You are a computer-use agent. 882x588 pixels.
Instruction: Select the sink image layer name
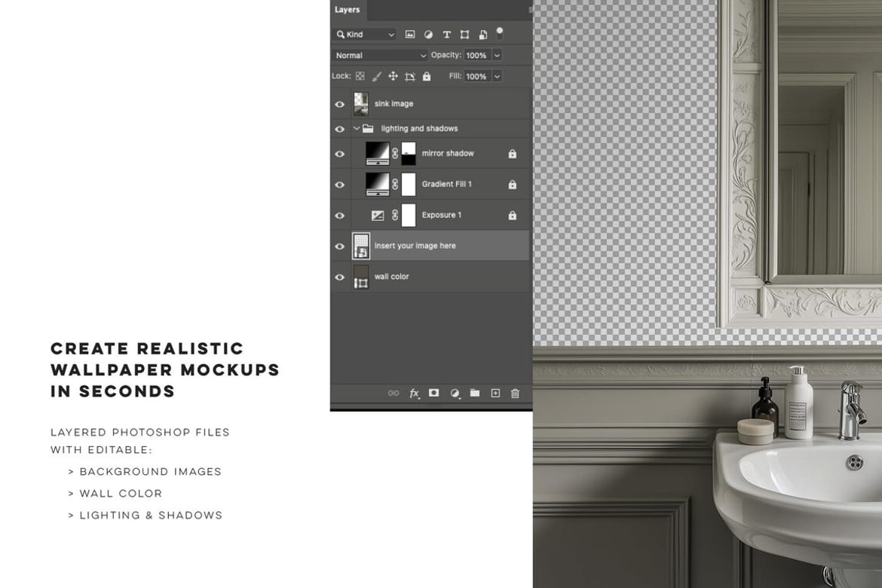394,103
